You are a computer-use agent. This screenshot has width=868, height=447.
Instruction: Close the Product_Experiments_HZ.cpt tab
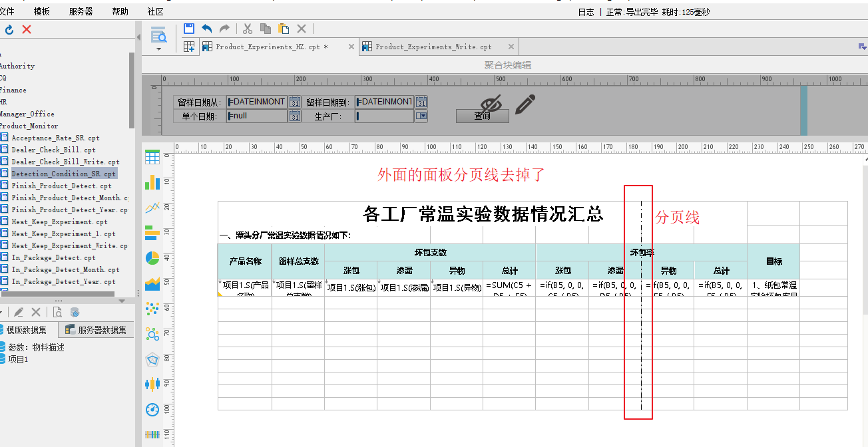[x=351, y=47]
